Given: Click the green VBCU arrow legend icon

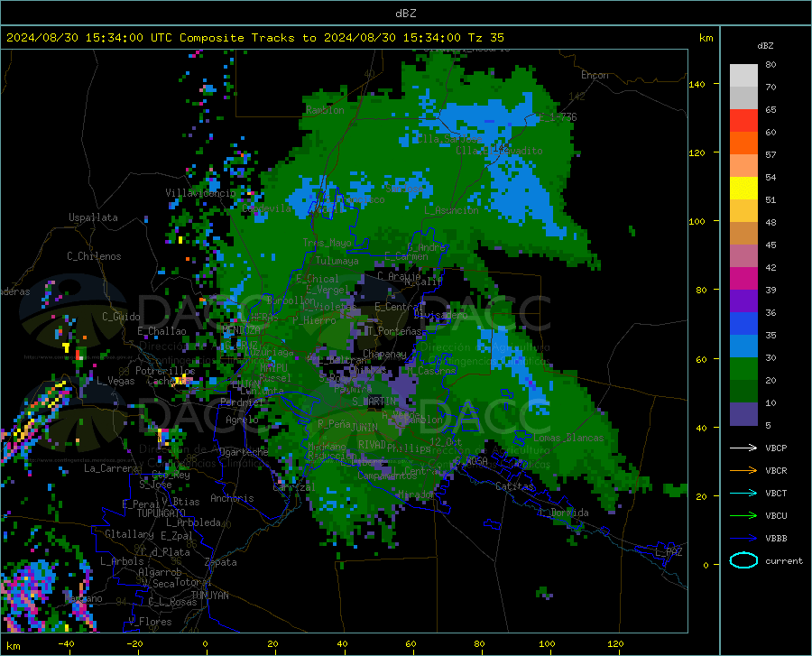Looking at the screenshot, I should click(x=743, y=515).
